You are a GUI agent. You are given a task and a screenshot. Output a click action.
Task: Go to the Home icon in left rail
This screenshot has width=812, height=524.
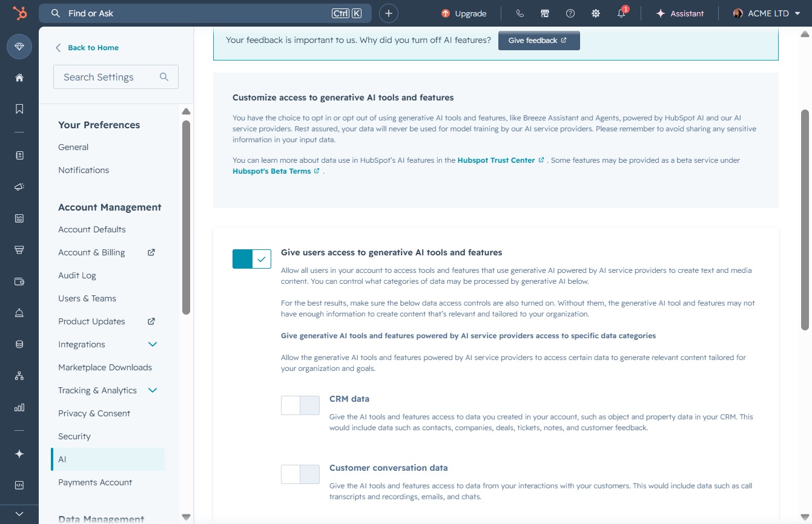pyautogui.click(x=19, y=77)
